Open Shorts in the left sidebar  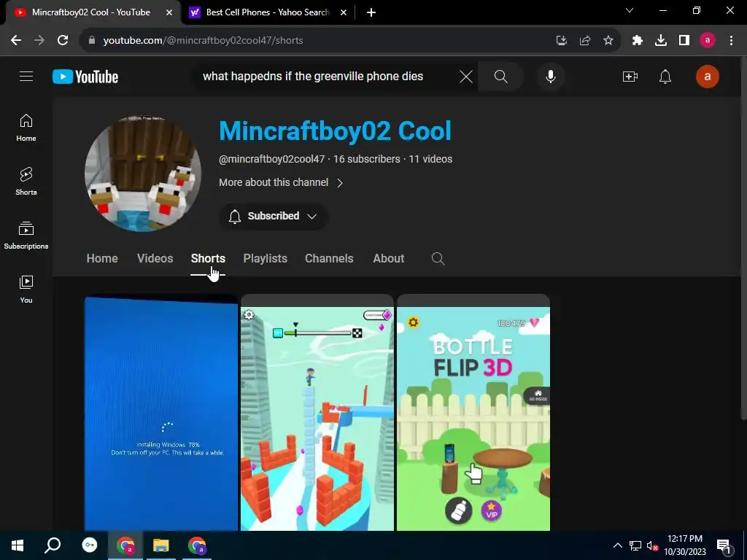pos(26,181)
